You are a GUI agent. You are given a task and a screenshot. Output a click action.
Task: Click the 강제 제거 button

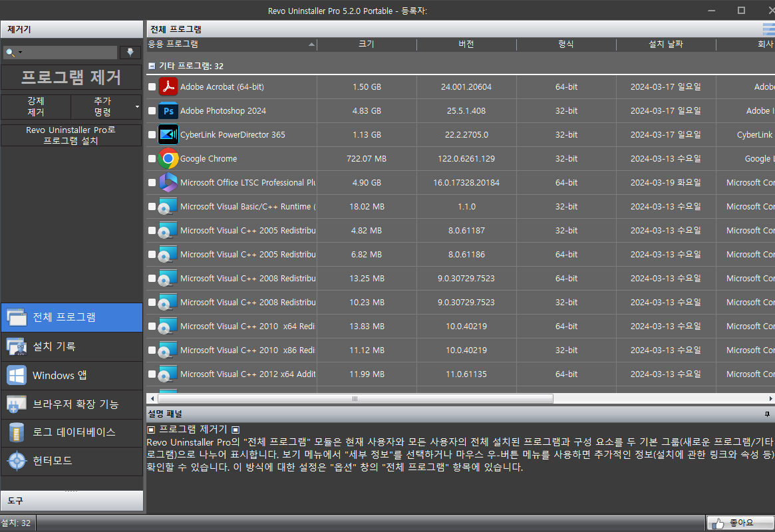tap(36, 106)
